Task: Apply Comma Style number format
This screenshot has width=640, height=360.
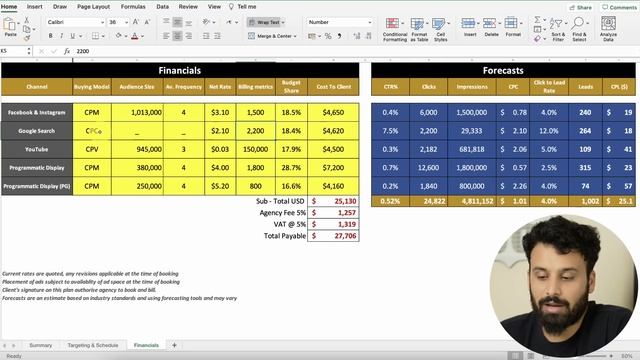Action: coord(339,36)
